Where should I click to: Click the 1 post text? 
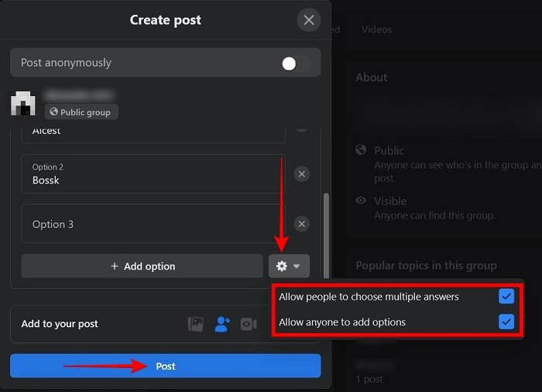tap(369, 379)
